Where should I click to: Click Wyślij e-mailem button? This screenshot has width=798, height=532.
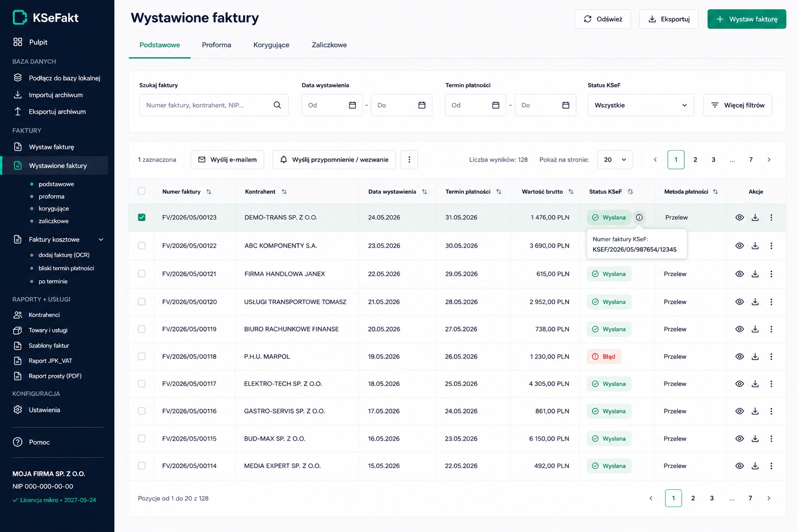(x=228, y=160)
